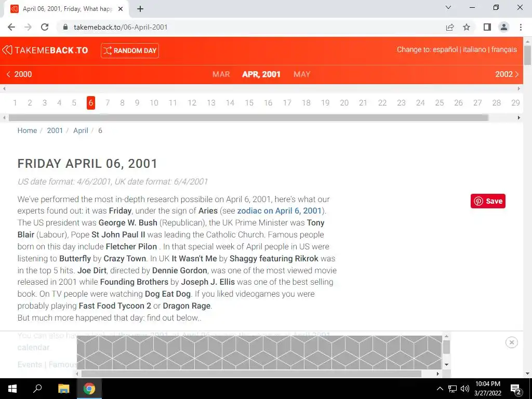Image resolution: width=532 pixels, height=399 pixels.
Task: Open the April breadcrumb link
Action: pos(81,130)
